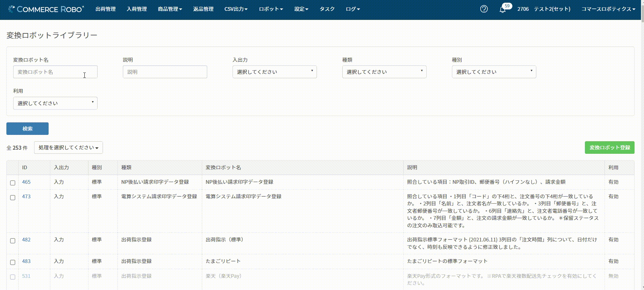Viewport: 644px width, 290px height.
Task: Open the 返品管理 menu item
Action: point(203,9)
